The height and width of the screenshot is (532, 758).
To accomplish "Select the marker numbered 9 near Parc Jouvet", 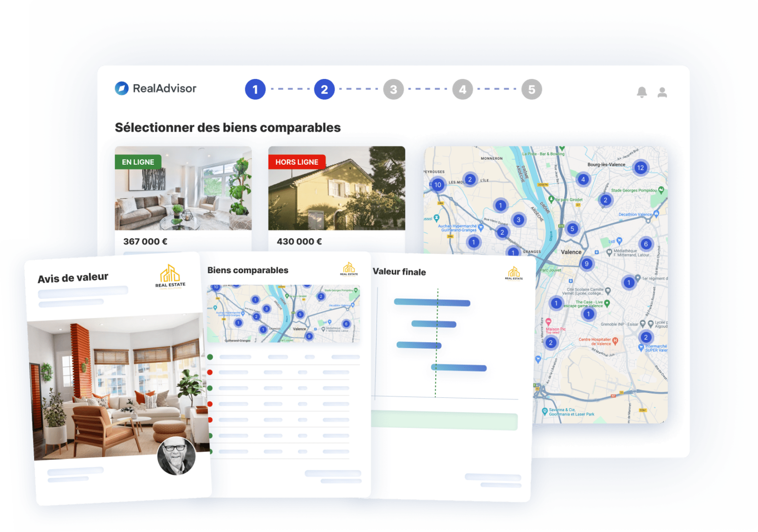I will [x=587, y=263].
